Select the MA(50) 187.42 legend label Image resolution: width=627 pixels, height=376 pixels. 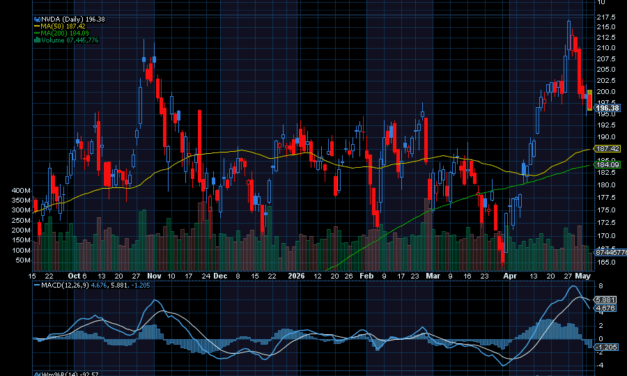[63, 26]
